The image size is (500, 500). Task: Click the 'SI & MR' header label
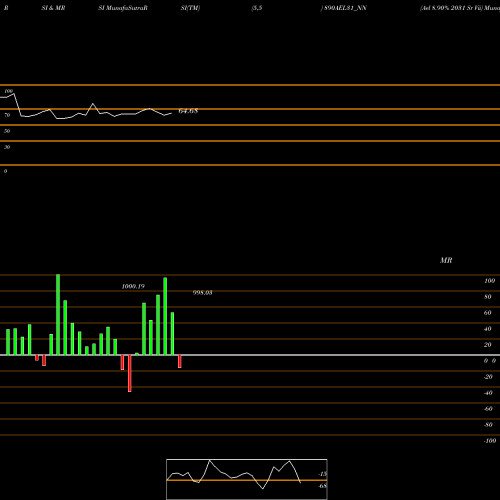[53, 8]
